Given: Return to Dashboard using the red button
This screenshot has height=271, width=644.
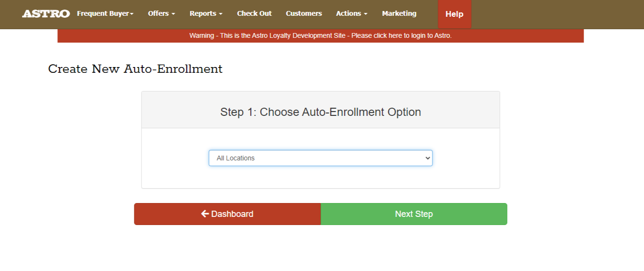Looking at the screenshot, I should point(227,214).
